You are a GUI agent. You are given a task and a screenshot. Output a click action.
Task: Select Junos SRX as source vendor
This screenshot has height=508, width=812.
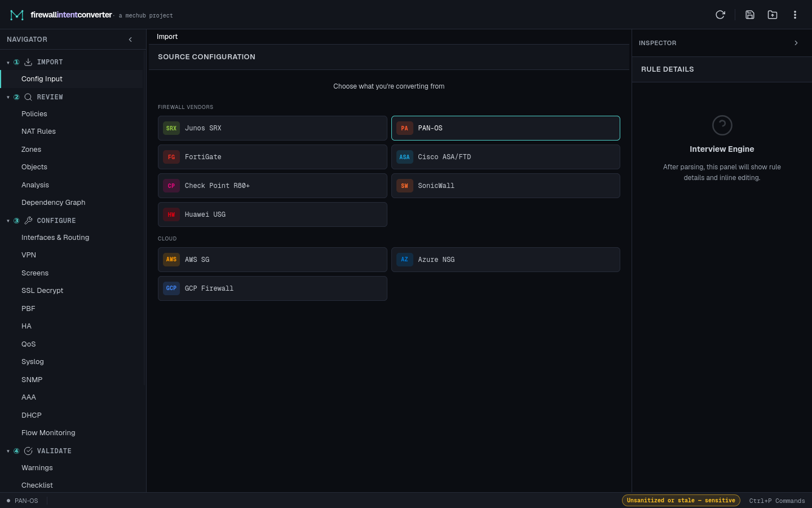tap(272, 128)
